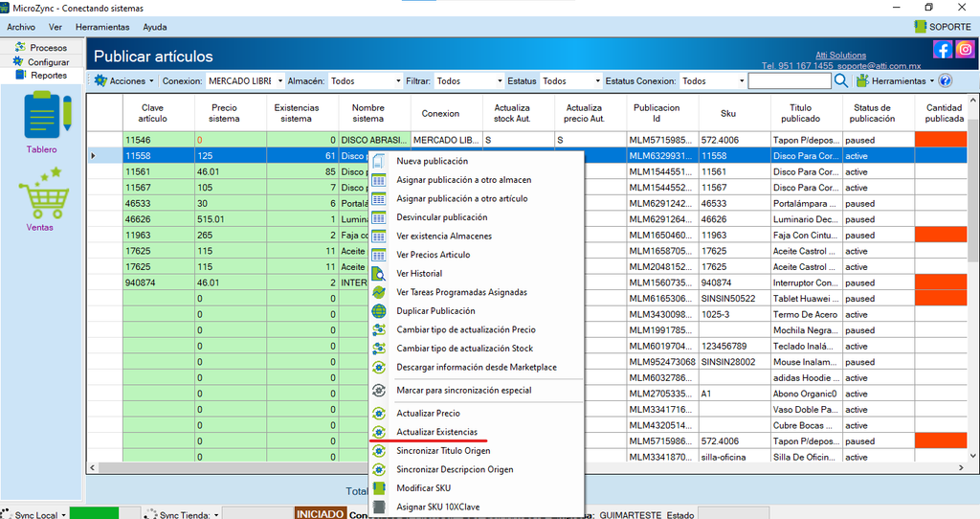Open the Sync Local dropdown
The image size is (980, 519).
[34, 514]
